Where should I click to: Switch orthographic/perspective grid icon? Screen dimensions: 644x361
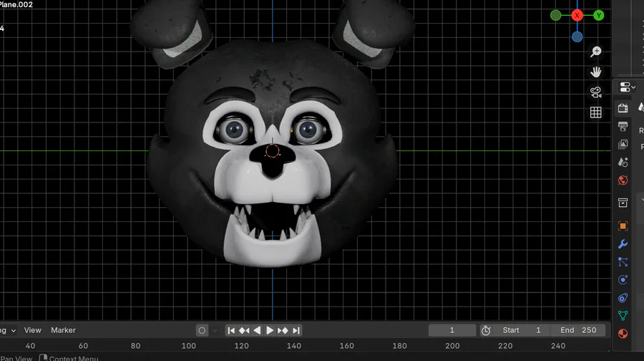596,112
